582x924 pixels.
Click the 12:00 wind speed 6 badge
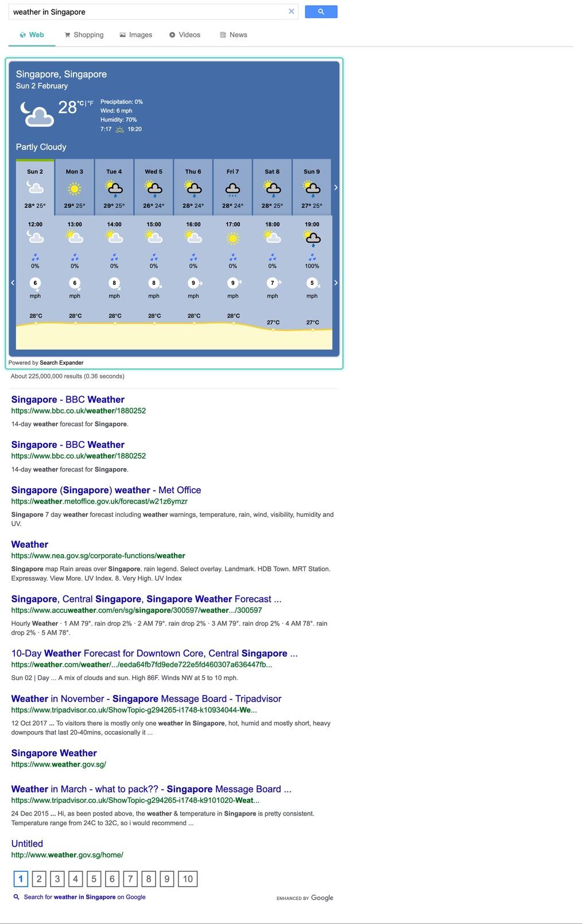tap(35, 283)
